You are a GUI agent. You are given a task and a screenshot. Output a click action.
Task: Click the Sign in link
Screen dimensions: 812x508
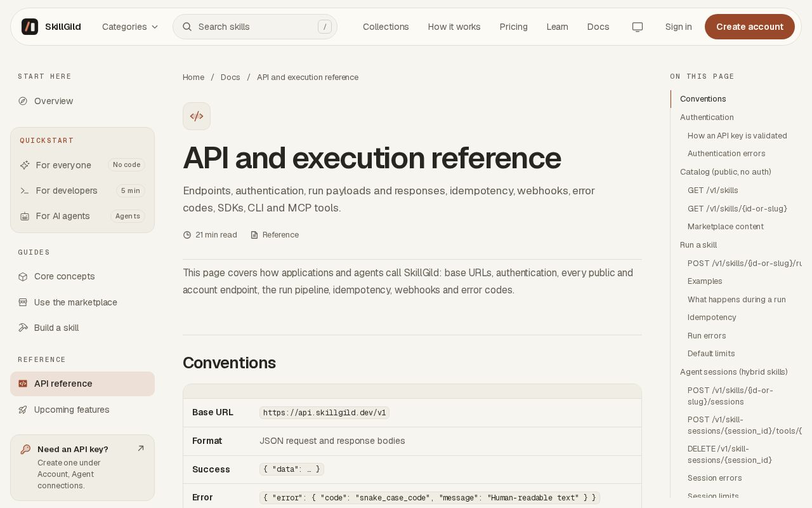[679, 27]
